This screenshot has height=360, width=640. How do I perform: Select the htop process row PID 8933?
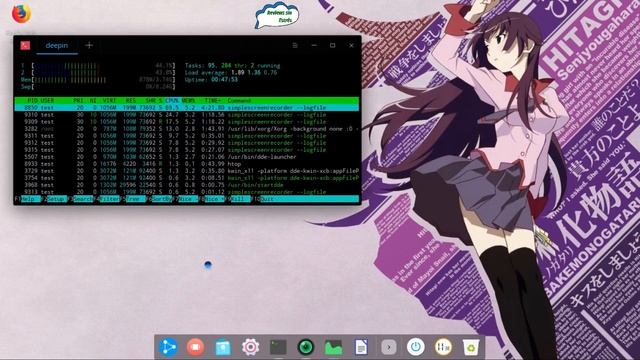pos(187,164)
